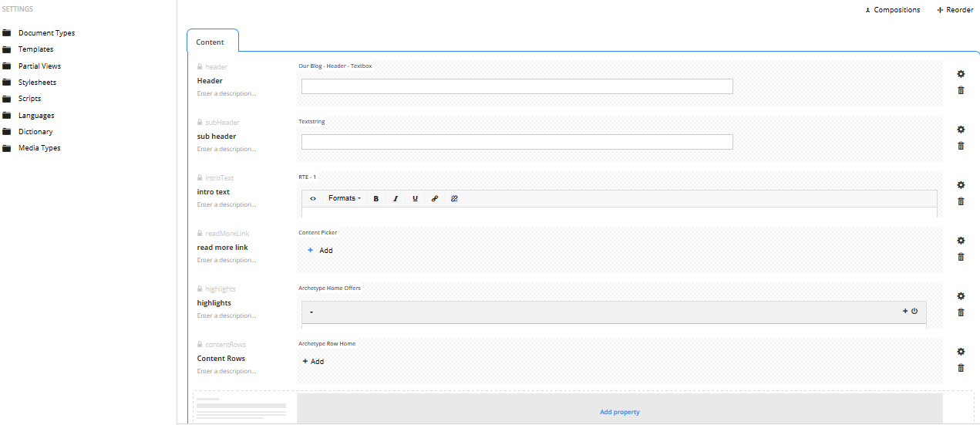This screenshot has width=980, height=425.
Task: Unlock the readMoreLink alias lock icon
Action: [200, 234]
